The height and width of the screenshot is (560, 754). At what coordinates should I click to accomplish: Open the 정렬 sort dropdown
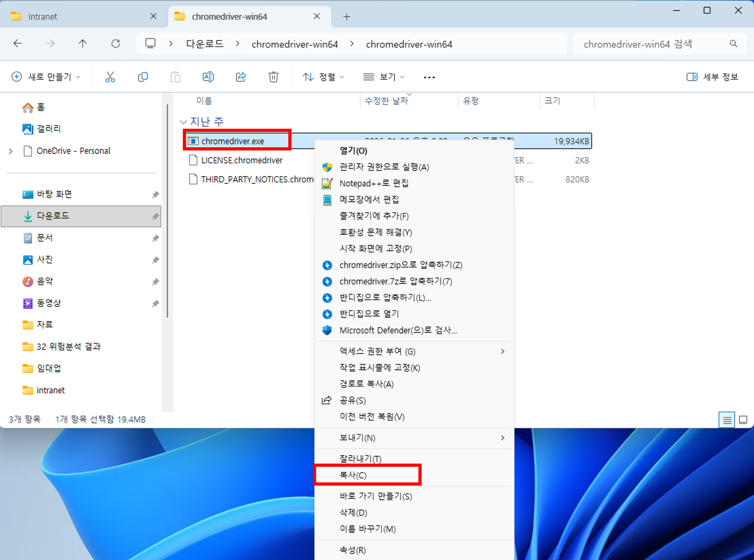pyautogui.click(x=323, y=77)
